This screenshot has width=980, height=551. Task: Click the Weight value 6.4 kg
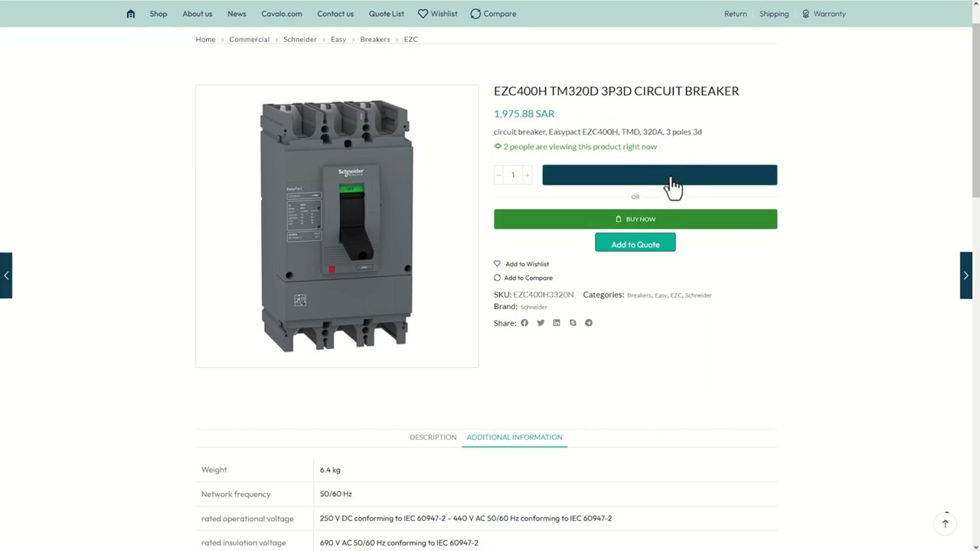coord(330,470)
